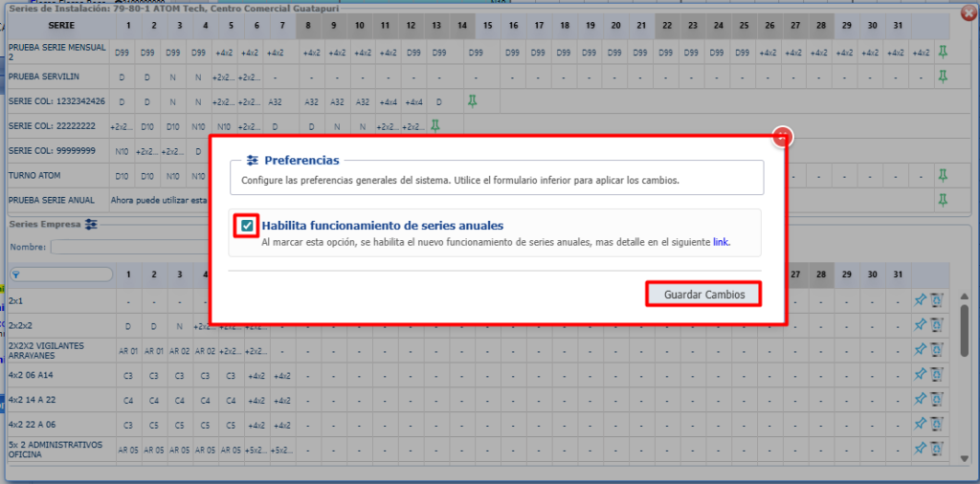Viewport: 980px width, 484px height.
Task: Click the green pin icon for PRUEBA SERIE ANUAL
Action: point(943,200)
